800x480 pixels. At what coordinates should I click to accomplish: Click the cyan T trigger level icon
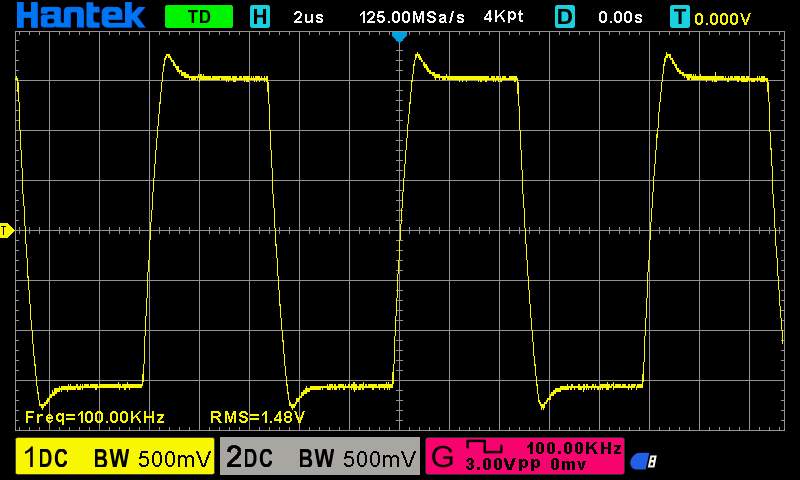[x=680, y=17]
